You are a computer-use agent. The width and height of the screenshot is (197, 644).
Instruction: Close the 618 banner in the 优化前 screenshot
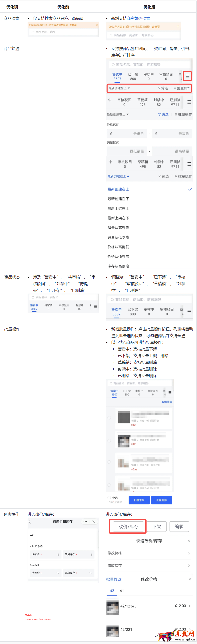coord(97,25)
